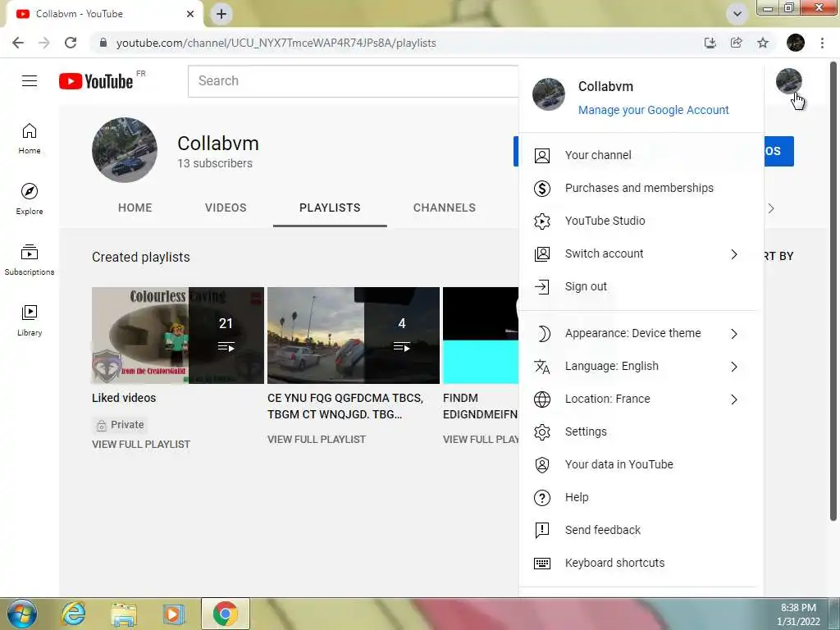Open a new browser tab

pos(221,14)
